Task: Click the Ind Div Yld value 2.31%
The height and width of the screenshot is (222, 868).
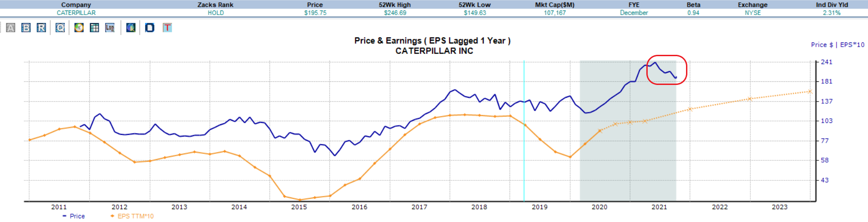Action: coord(832,13)
